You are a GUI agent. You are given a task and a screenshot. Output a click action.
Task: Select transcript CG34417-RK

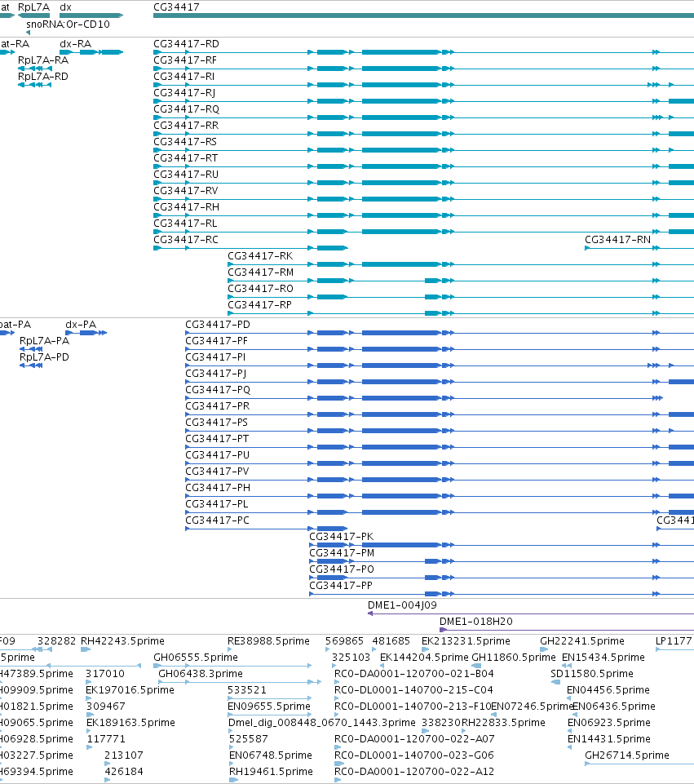pyautogui.click(x=260, y=256)
